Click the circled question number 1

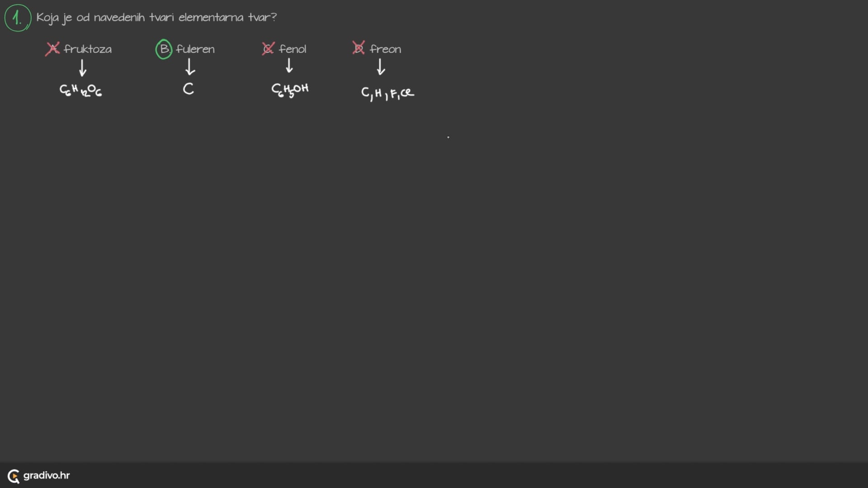(x=18, y=18)
